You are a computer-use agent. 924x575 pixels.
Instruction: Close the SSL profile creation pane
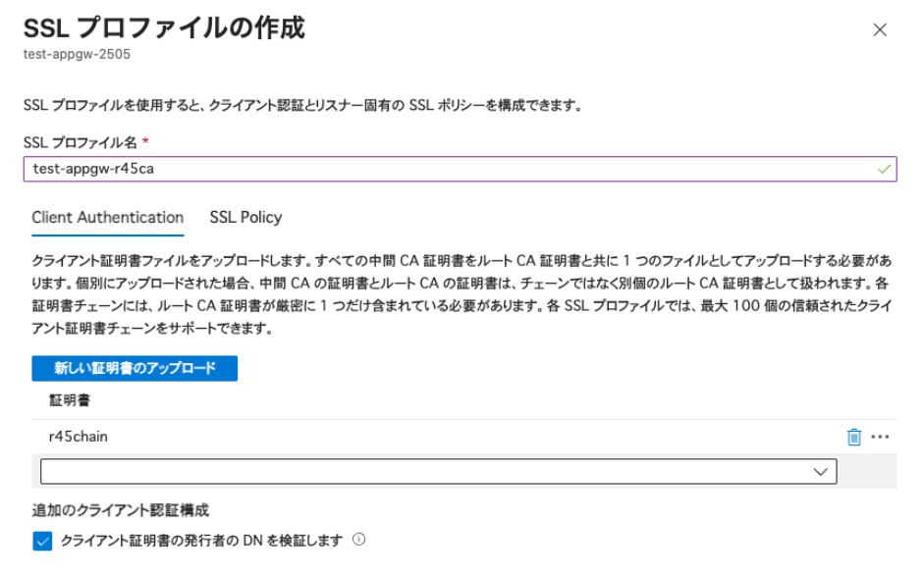(880, 29)
